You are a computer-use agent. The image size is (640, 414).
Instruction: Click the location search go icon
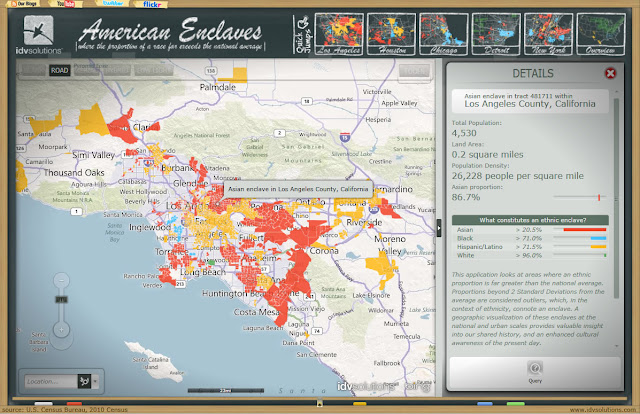[x=84, y=381]
